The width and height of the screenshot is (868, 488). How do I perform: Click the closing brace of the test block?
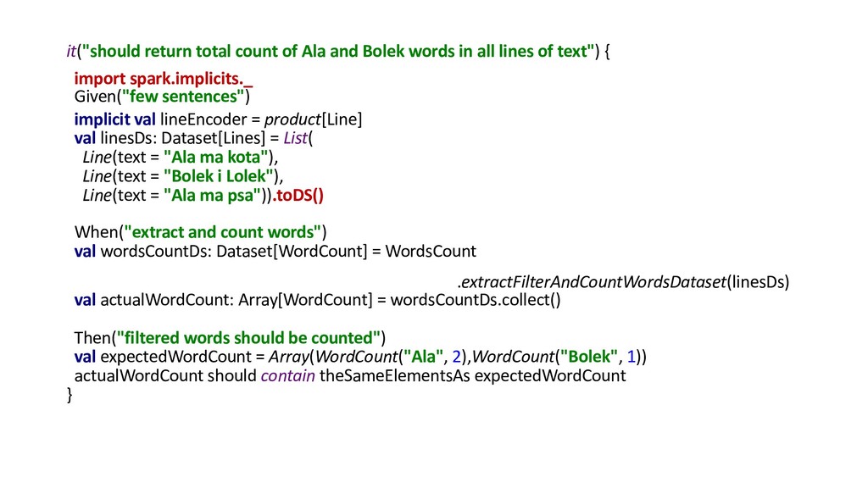(70, 395)
